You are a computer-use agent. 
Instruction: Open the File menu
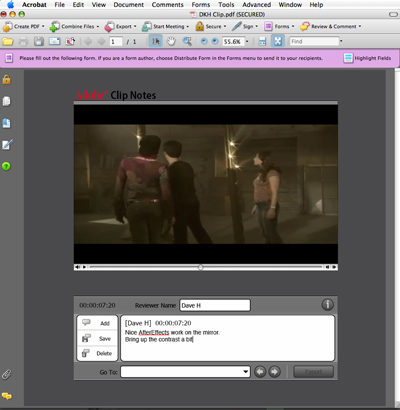[x=60, y=5]
